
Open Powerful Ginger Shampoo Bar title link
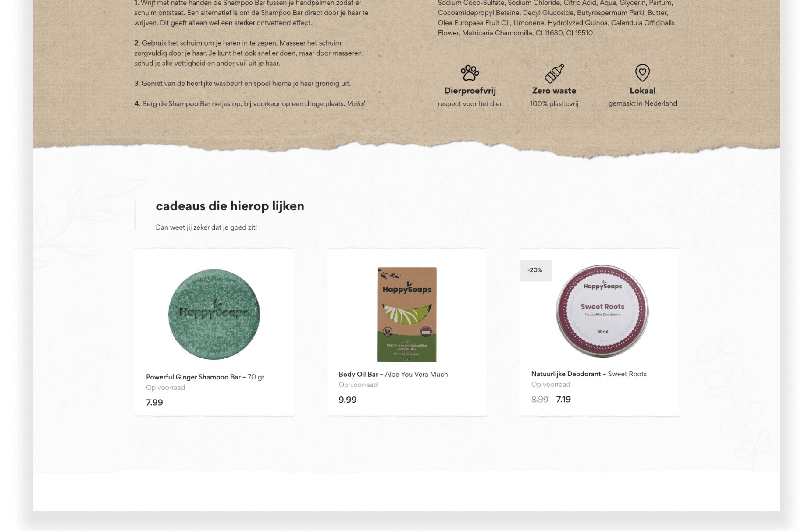point(205,377)
